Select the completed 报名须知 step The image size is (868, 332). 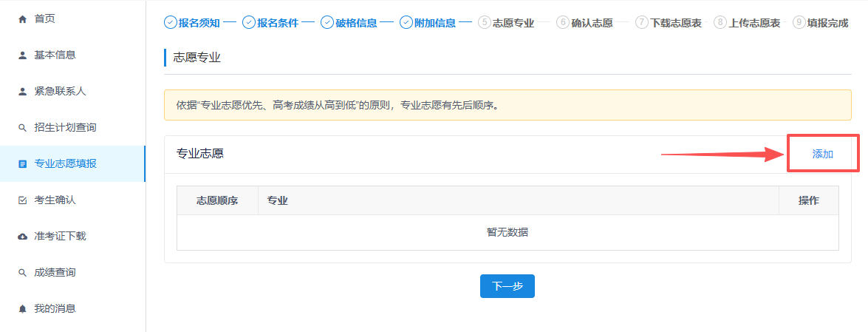click(x=192, y=22)
